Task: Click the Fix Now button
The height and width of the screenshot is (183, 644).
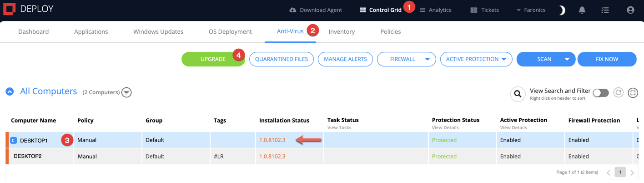Action: coord(607,59)
